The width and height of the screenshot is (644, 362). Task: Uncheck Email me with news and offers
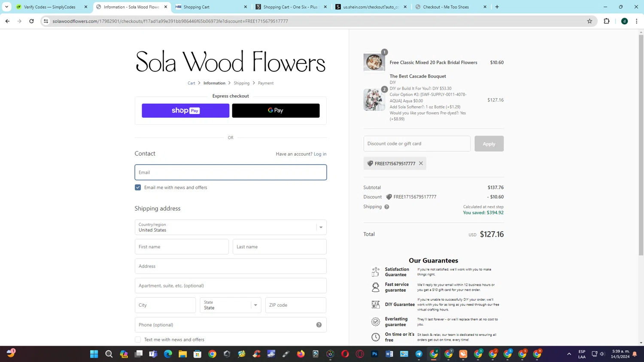138,187
